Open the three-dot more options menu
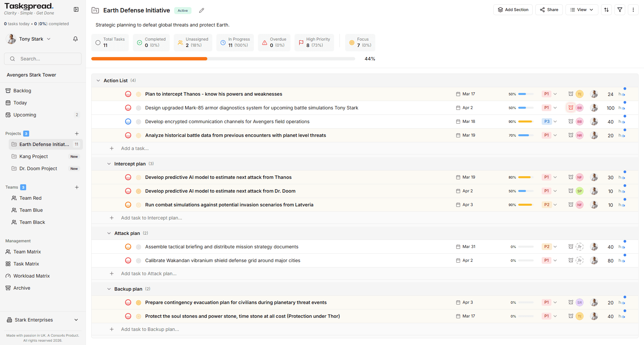The image size is (644, 345). point(633,10)
